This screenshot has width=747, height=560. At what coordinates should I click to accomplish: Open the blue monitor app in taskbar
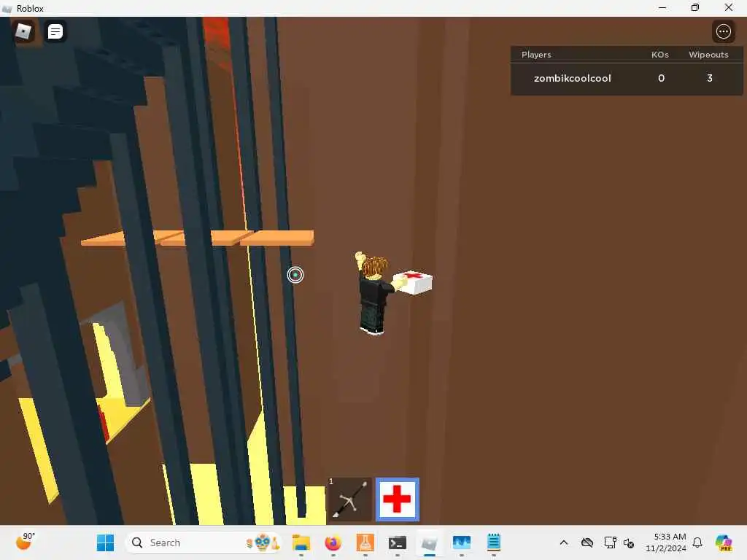[x=462, y=542]
